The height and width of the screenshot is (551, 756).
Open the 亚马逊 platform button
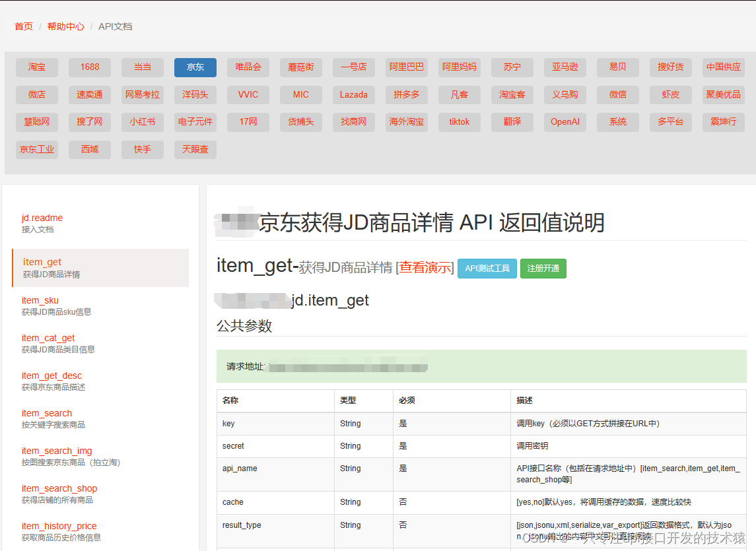pyautogui.click(x=565, y=67)
